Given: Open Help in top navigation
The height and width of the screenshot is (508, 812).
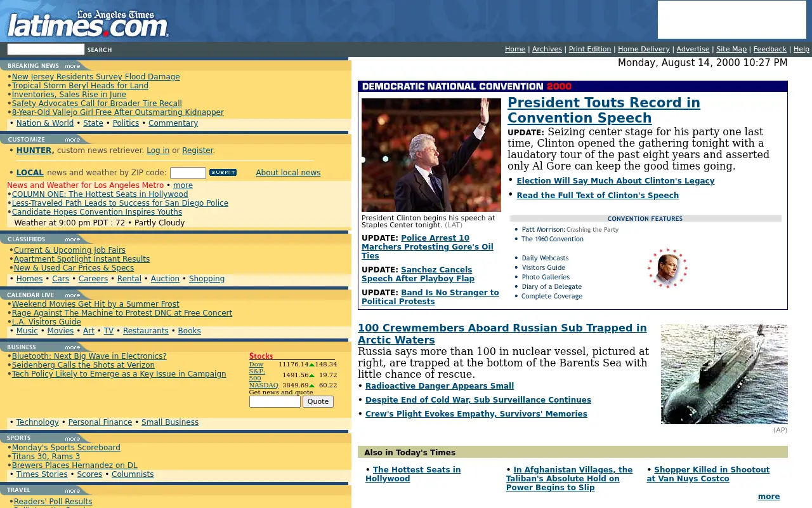Looking at the screenshot, I should point(801,49).
